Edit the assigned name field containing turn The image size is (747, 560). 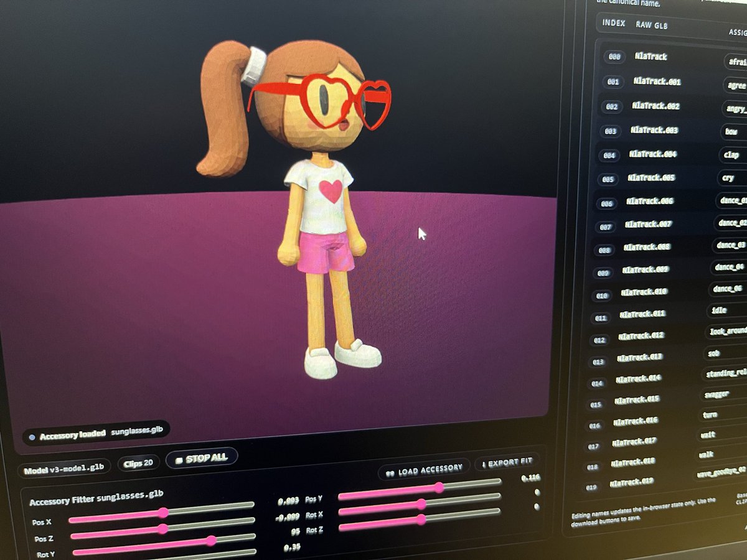[x=723, y=414]
